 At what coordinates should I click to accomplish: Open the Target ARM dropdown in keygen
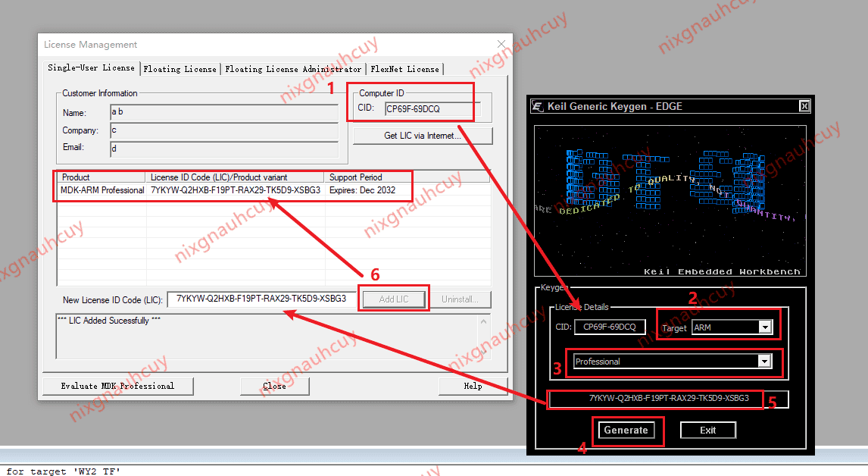[764, 327]
